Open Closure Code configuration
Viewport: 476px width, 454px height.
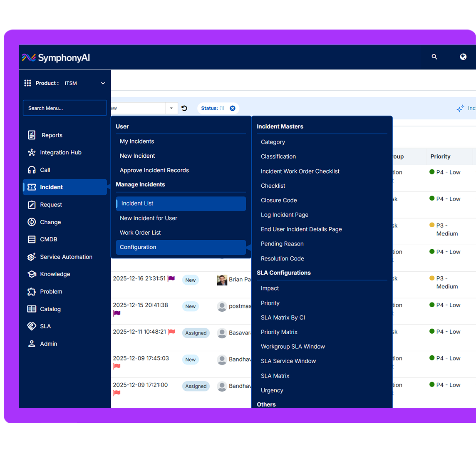click(x=278, y=200)
